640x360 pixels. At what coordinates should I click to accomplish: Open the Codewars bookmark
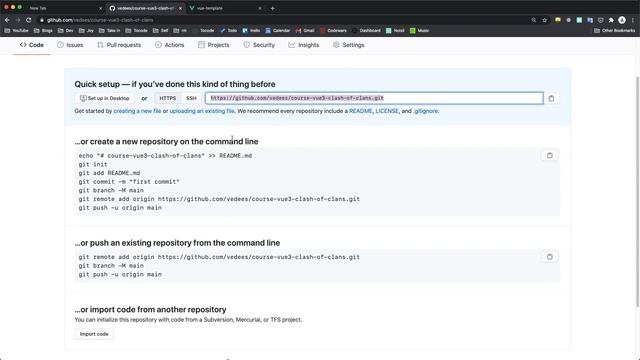tap(333, 31)
